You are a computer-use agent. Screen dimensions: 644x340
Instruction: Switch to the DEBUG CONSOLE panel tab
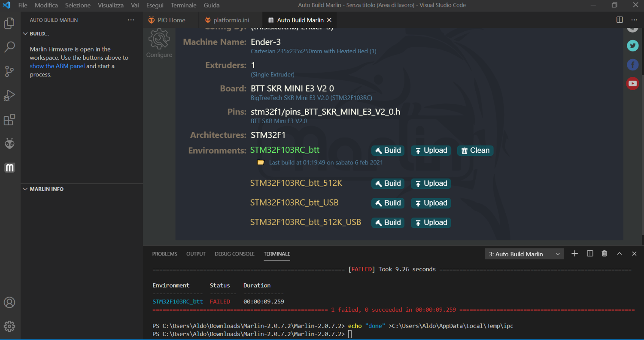tap(234, 254)
